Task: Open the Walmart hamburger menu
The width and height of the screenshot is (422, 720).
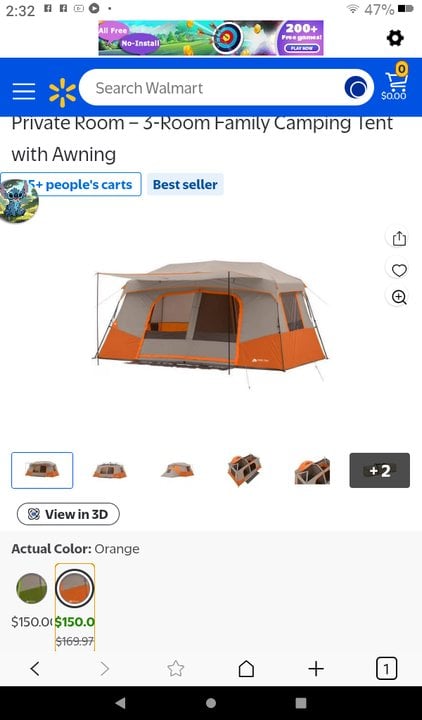Action: [24, 91]
